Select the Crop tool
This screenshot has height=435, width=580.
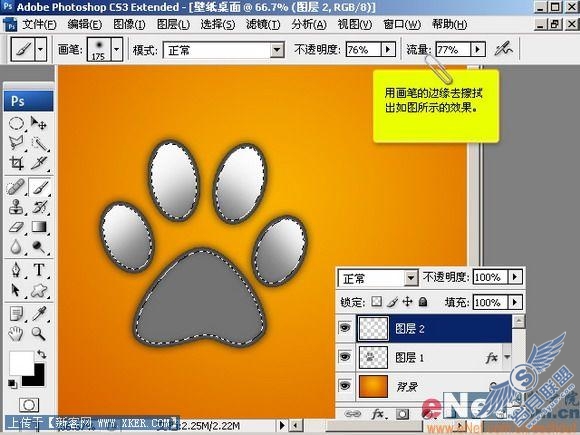tap(16, 163)
